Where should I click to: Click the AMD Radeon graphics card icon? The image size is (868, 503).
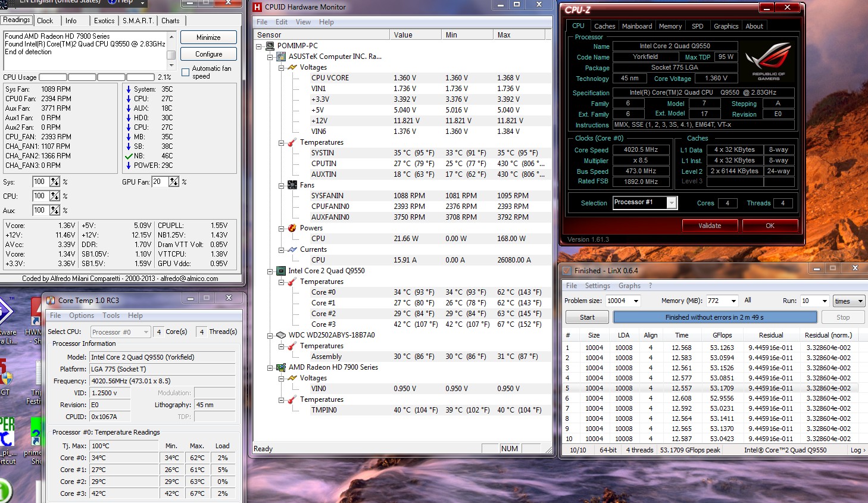pyautogui.click(x=280, y=367)
